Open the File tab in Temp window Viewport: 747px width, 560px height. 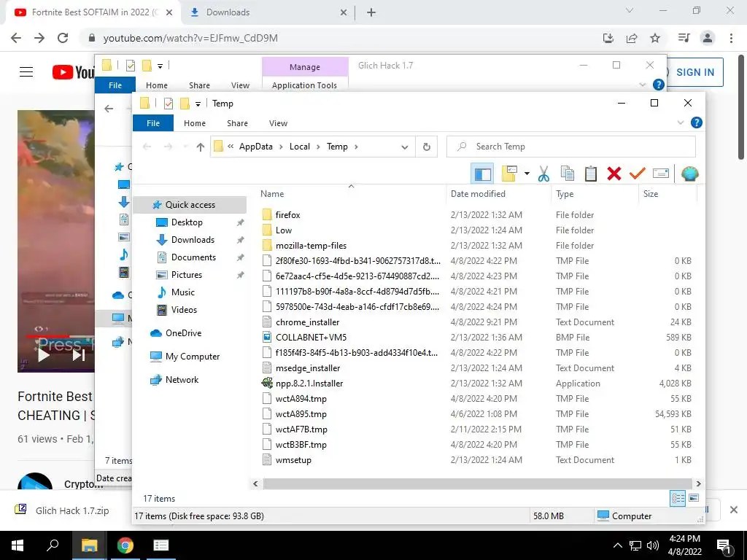pos(153,122)
